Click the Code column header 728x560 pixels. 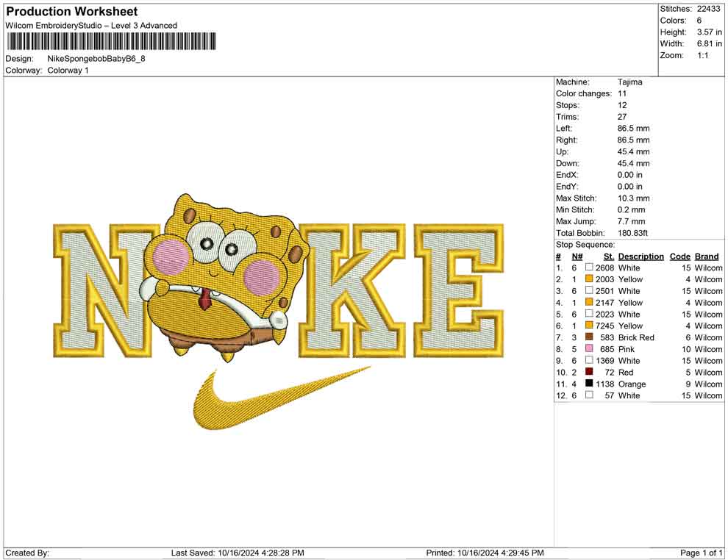(680, 256)
